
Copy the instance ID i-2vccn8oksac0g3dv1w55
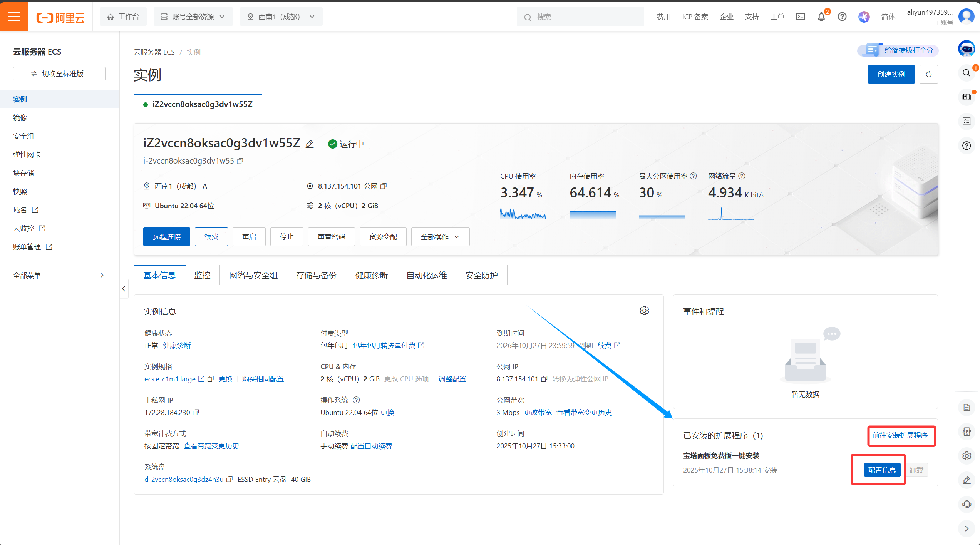(240, 161)
